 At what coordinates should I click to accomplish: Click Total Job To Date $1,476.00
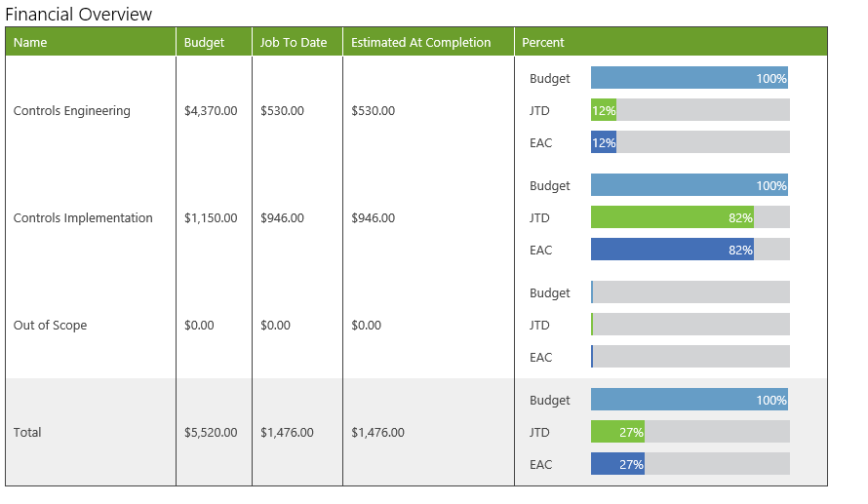tap(288, 432)
